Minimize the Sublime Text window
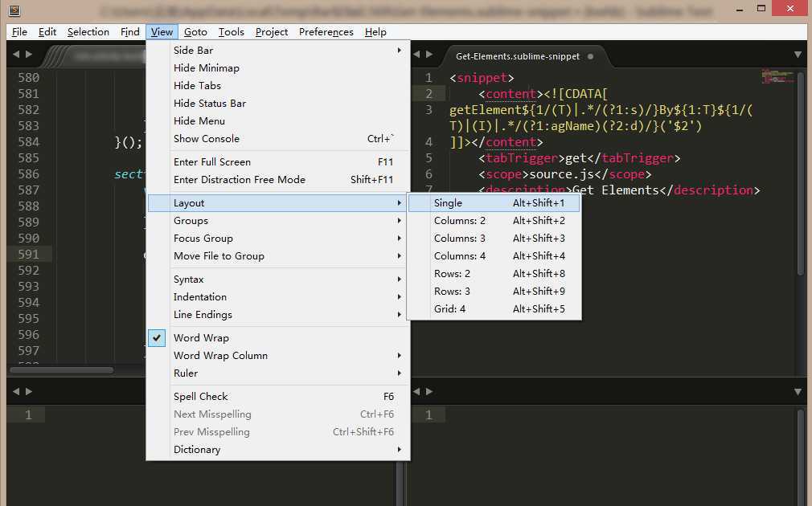 740,8
